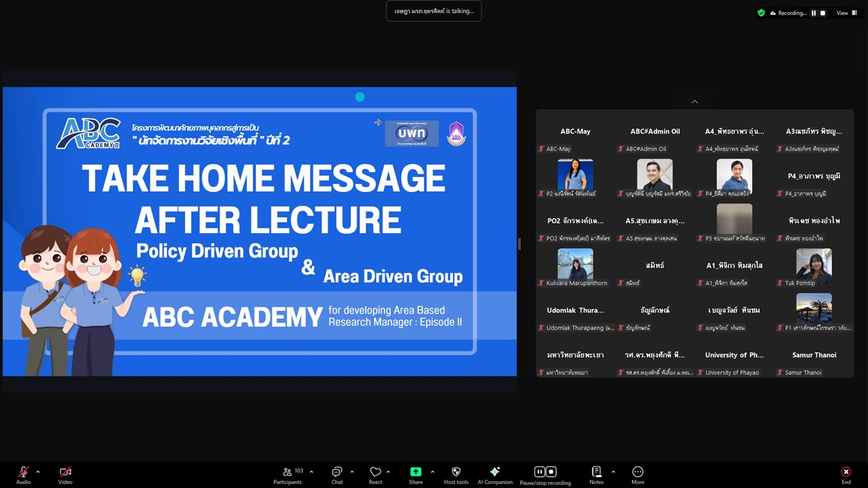Image resolution: width=868 pixels, height=488 pixels.
Task: Click the shared slide 'TAKE HOME MESSAGE' title
Action: tap(264, 179)
